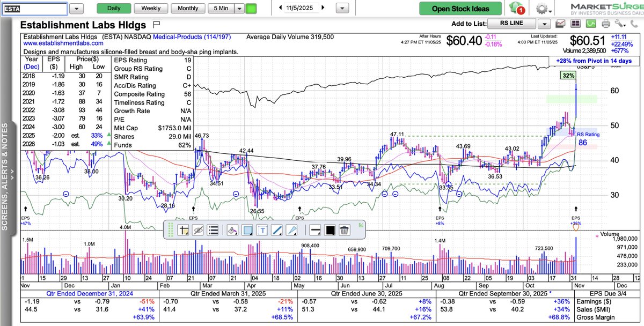
Task: Toggle the green square chart mode button
Action: point(251,9)
